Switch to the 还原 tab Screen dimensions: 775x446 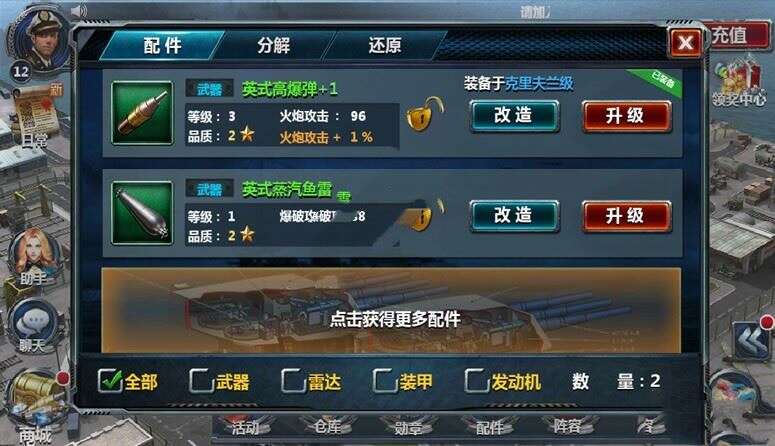point(385,45)
